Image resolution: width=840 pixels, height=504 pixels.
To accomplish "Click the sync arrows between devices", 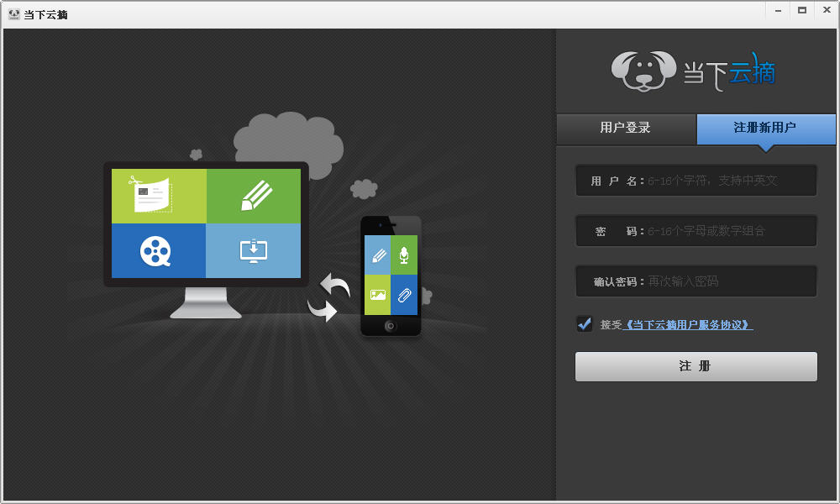I will pyautogui.click(x=328, y=297).
